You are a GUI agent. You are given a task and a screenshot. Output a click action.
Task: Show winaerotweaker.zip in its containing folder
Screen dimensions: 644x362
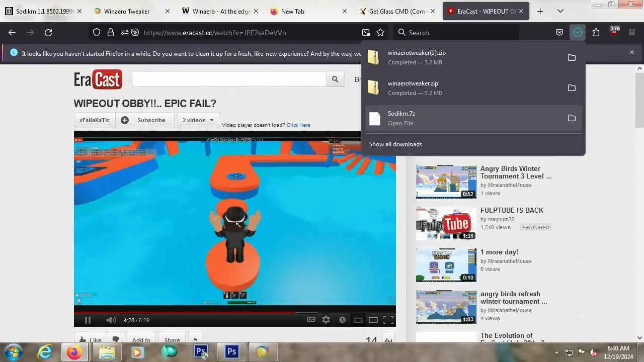572,88
